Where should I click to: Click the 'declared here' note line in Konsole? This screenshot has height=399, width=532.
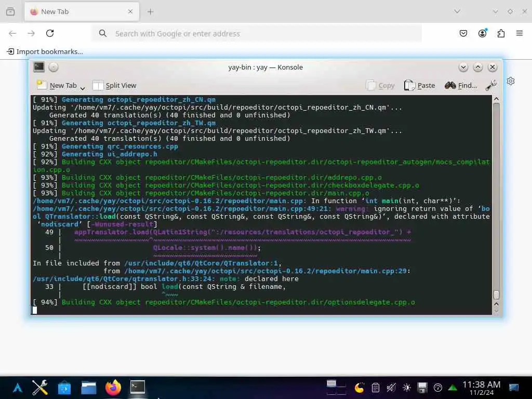[x=166, y=279]
